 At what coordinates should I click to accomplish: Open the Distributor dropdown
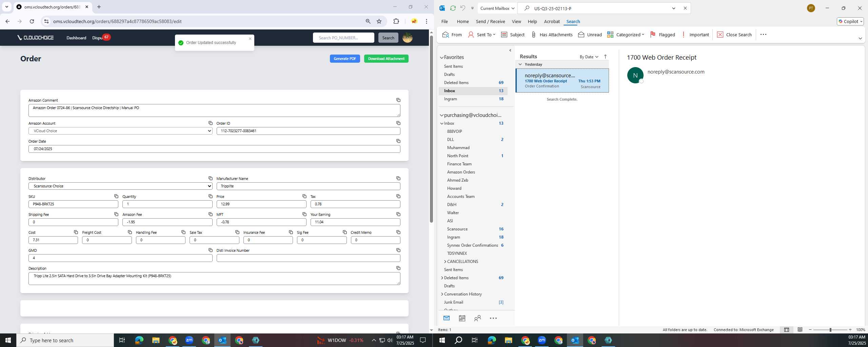click(120, 186)
